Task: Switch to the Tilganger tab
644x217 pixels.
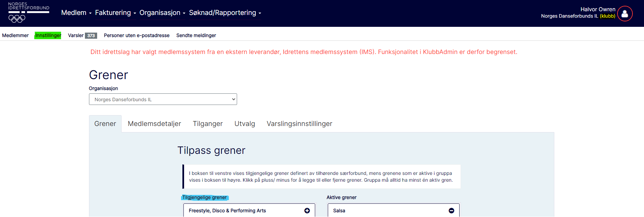Action: click(x=208, y=124)
